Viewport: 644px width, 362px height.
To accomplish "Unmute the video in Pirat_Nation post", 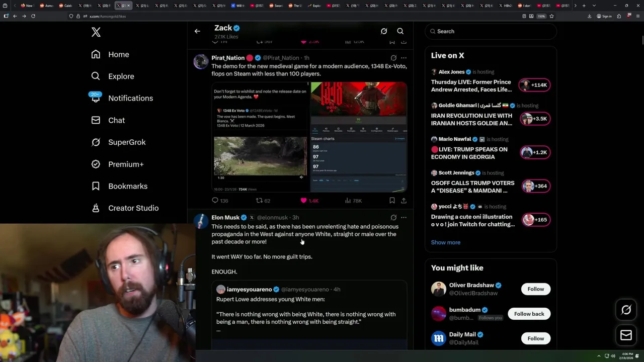I will point(301,177).
